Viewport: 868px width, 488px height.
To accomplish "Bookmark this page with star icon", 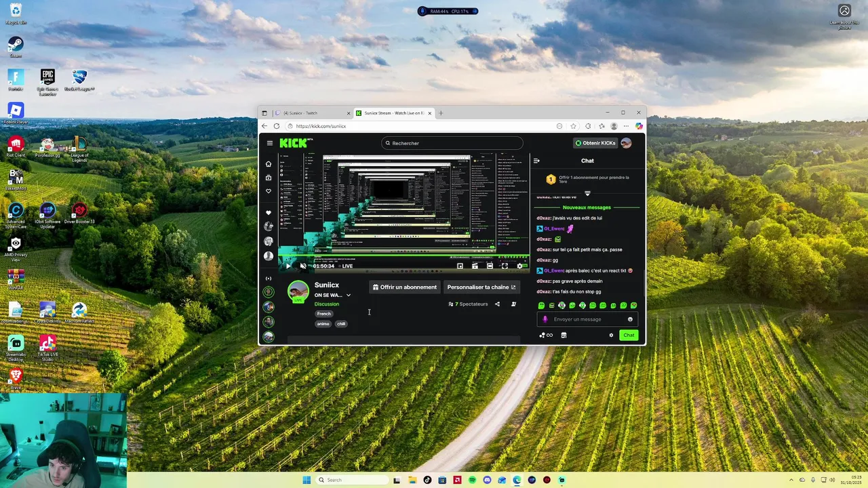I will (x=573, y=126).
